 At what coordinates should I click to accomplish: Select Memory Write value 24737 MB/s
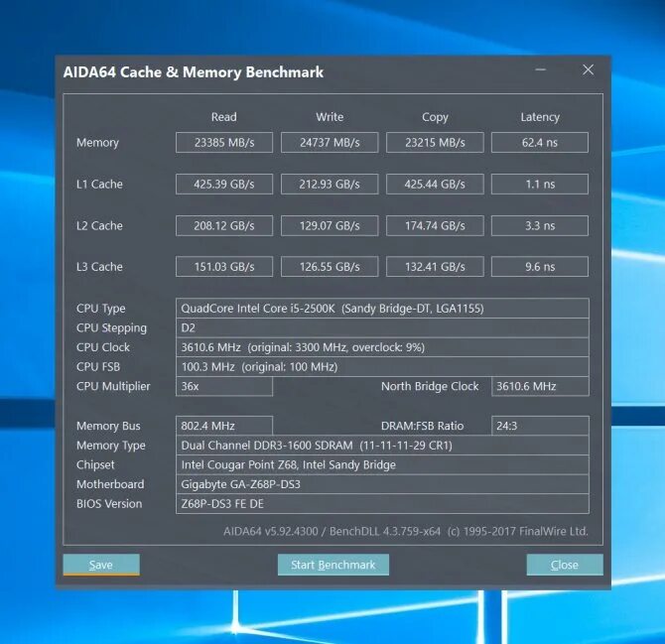330,143
